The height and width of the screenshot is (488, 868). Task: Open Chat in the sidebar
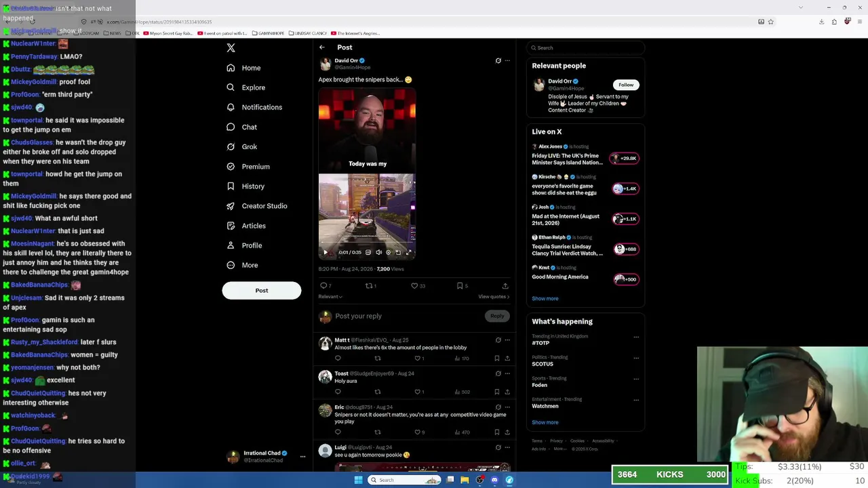(x=241, y=127)
